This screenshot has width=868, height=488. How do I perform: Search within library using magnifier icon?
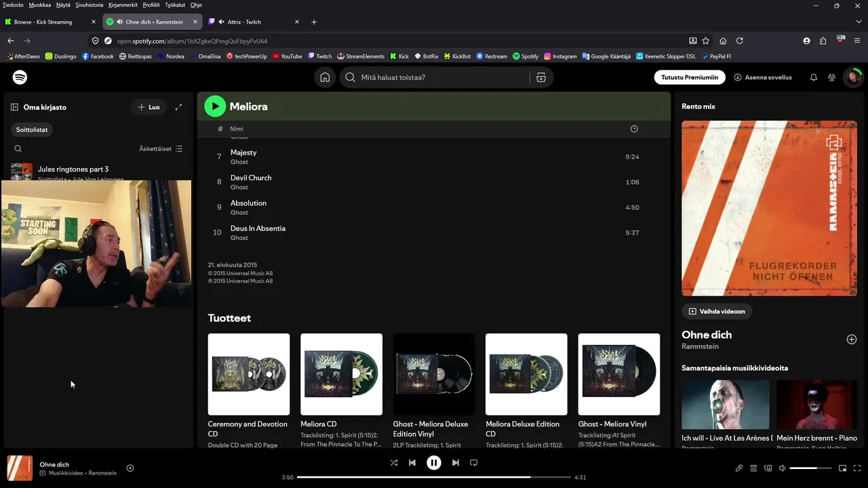(x=18, y=148)
